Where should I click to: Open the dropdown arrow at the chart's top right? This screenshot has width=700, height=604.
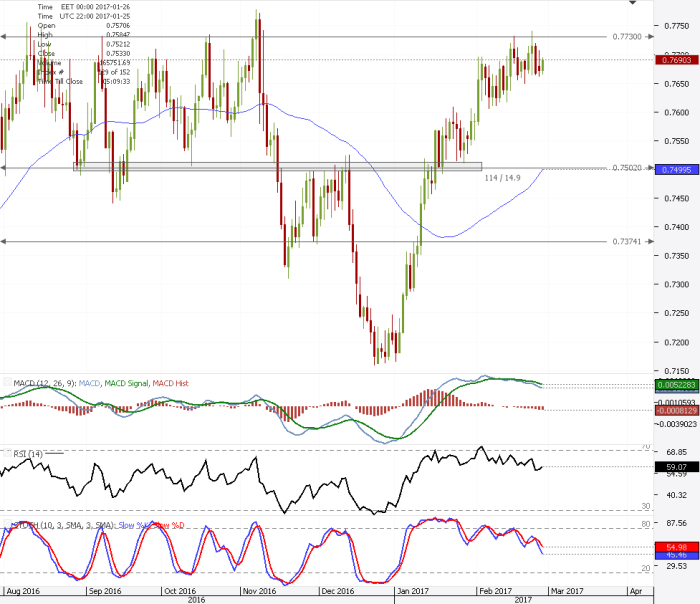click(x=633, y=3)
